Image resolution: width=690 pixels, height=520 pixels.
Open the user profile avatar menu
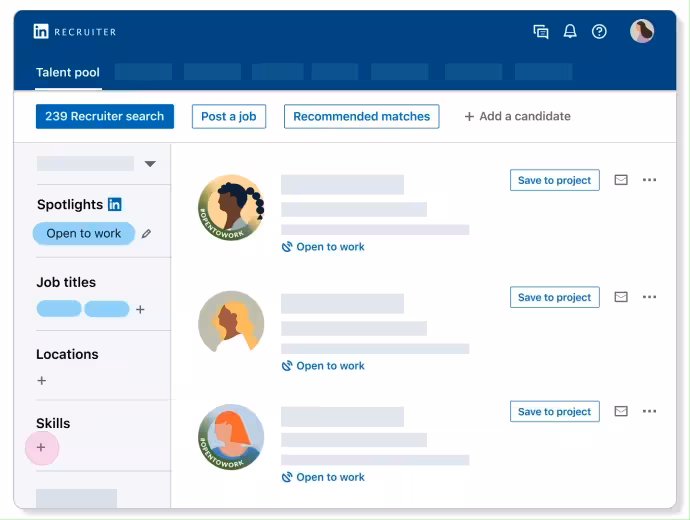642,32
